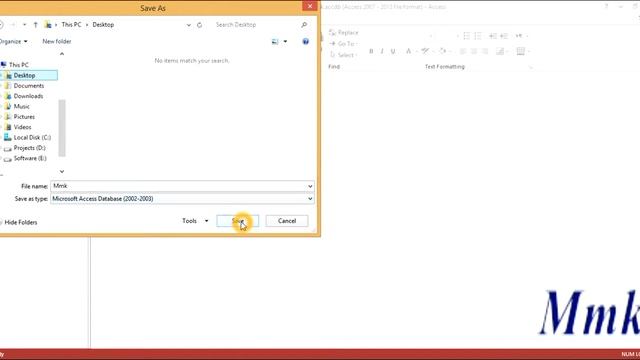Screen dimensions: 640x360
Task: Click the Change your view icon
Action: coord(275,42)
